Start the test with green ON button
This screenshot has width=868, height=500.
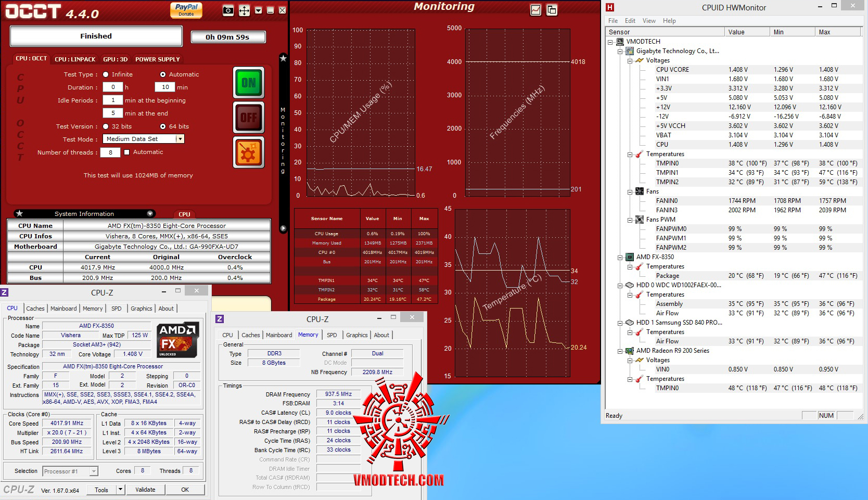click(x=249, y=83)
